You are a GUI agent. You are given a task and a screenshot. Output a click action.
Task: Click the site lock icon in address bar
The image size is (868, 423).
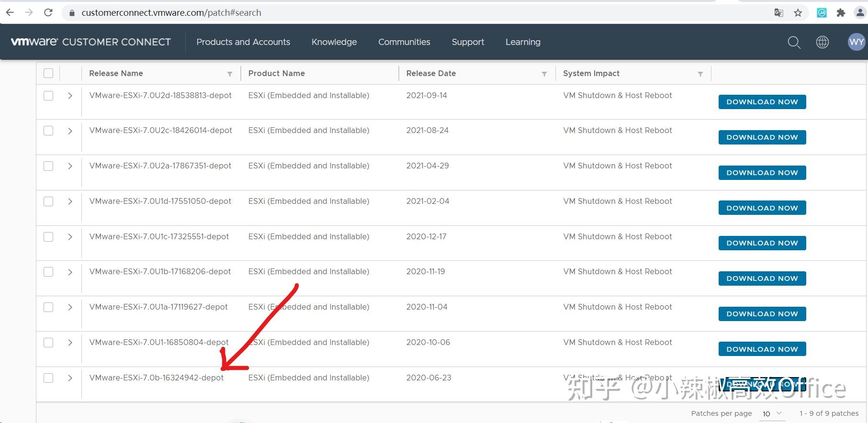(x=72, y=13)
